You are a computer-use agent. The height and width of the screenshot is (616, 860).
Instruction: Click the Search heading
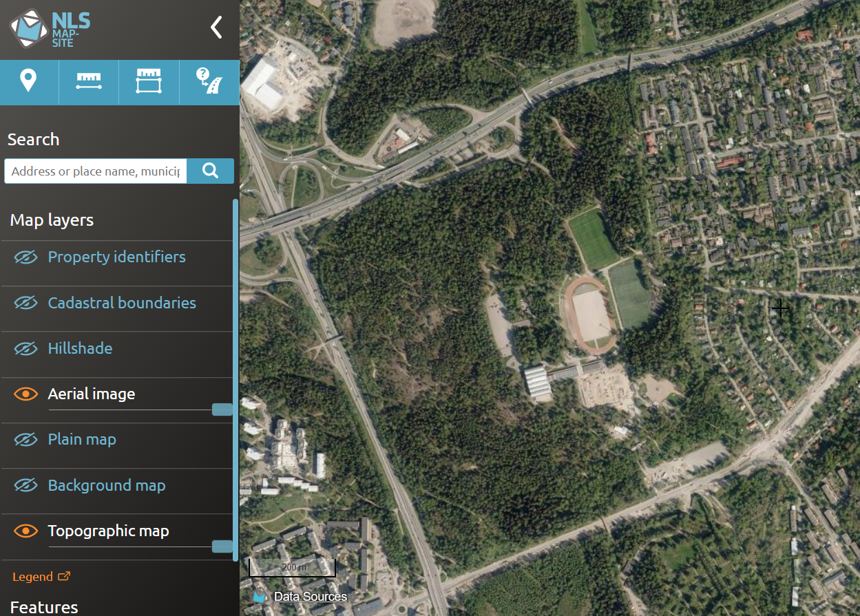(33, 139)
